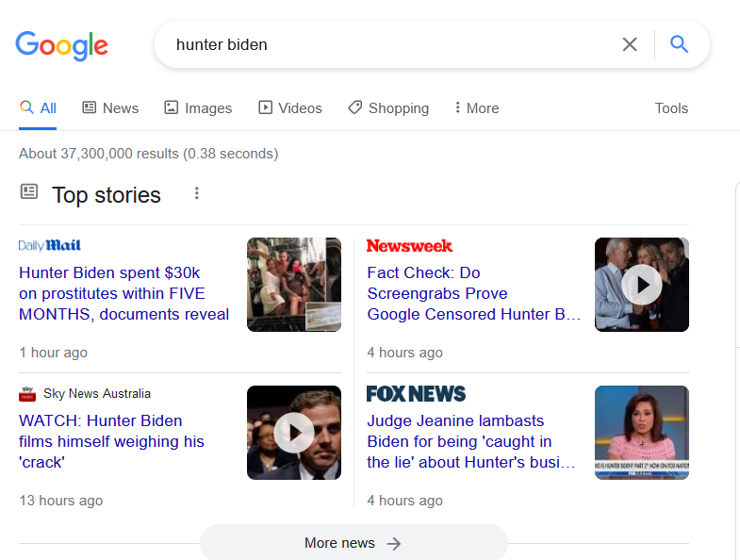This screenshot has width=740, height=560.
Task: Clear the search box with the X icon
Action: [630, 44]
